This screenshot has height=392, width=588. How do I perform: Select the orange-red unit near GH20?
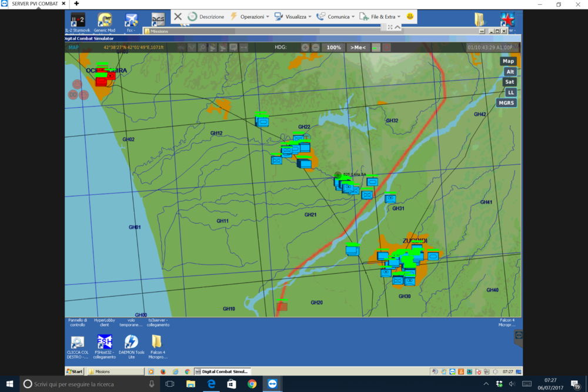coord(282,307)
